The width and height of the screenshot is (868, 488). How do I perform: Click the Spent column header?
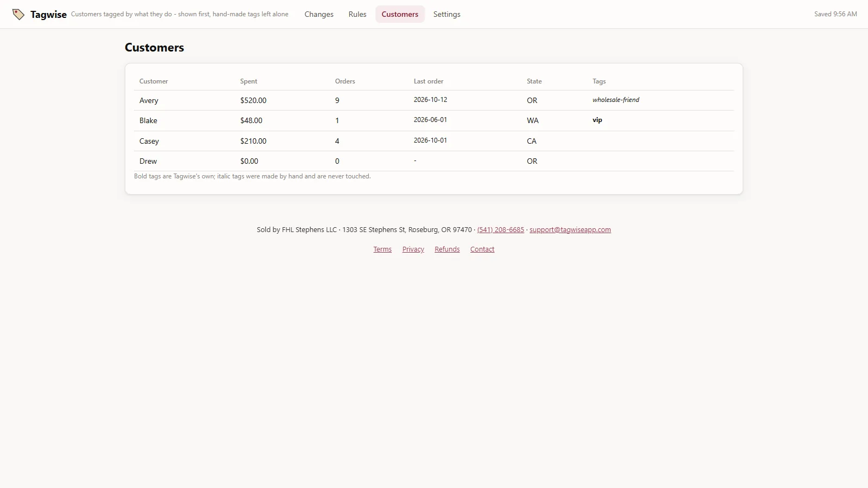click(249, 81)
